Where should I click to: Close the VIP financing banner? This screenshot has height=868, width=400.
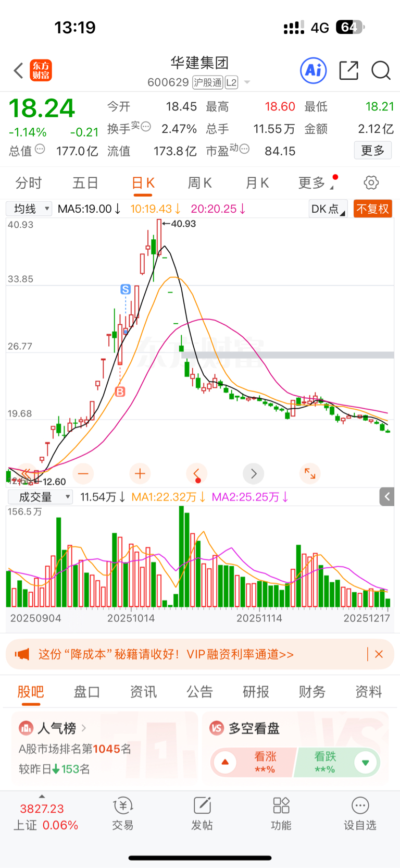pos(379,654)
